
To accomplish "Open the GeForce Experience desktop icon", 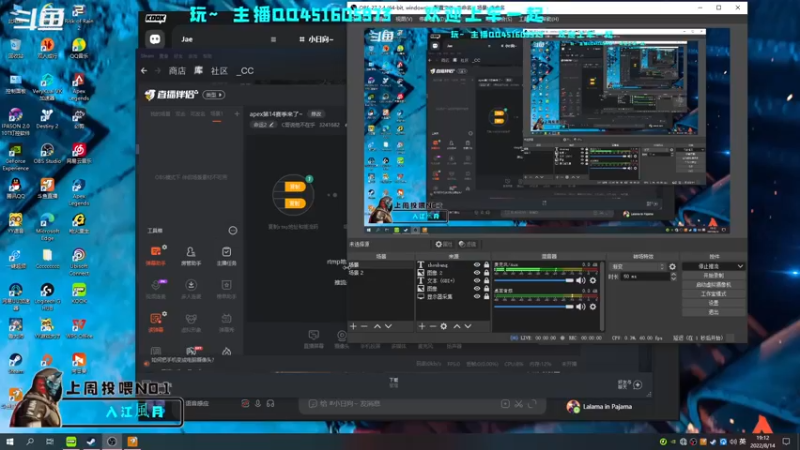I will point(15,158).
